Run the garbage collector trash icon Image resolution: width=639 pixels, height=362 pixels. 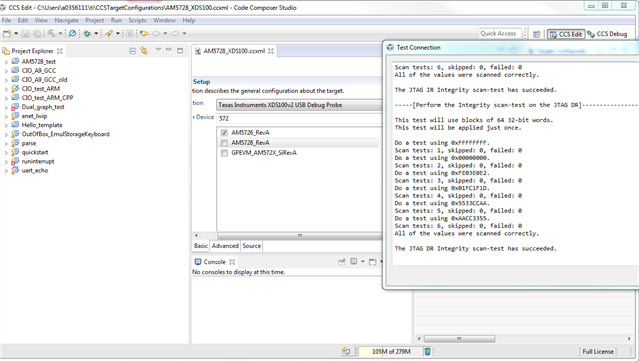click(x=427, y=351)
